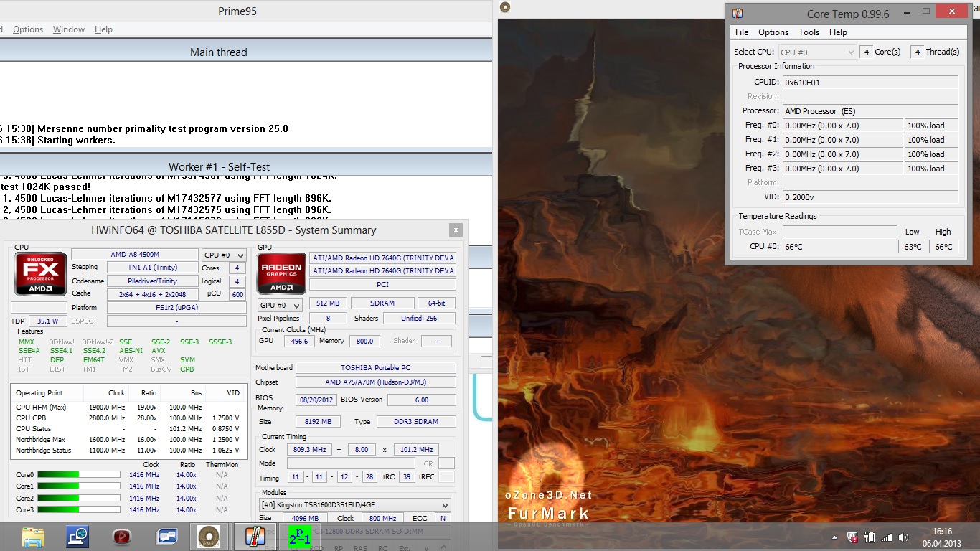Open the Help menu in Core Temp
980x551 pixels.
point(838,32)
